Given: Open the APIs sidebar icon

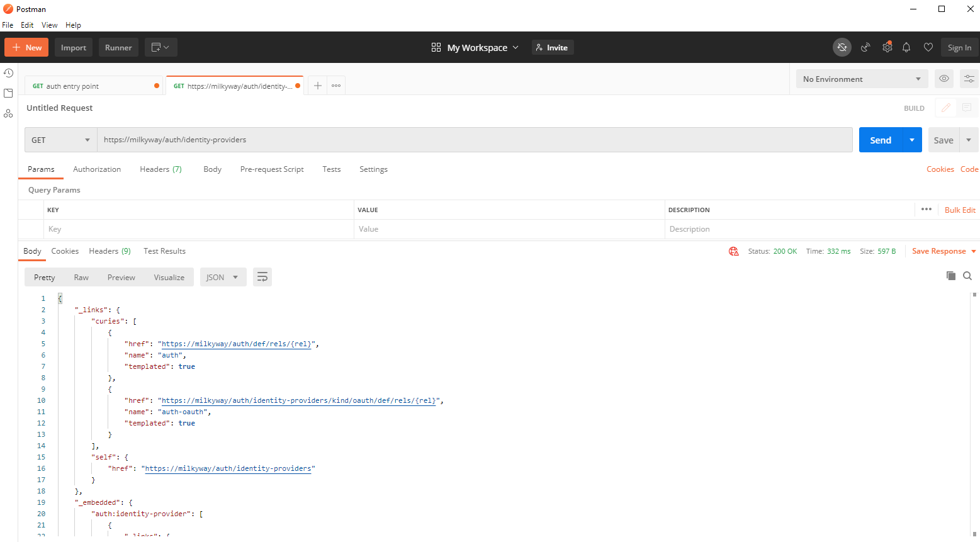Looking at the screenshot, I should point(8,113).
